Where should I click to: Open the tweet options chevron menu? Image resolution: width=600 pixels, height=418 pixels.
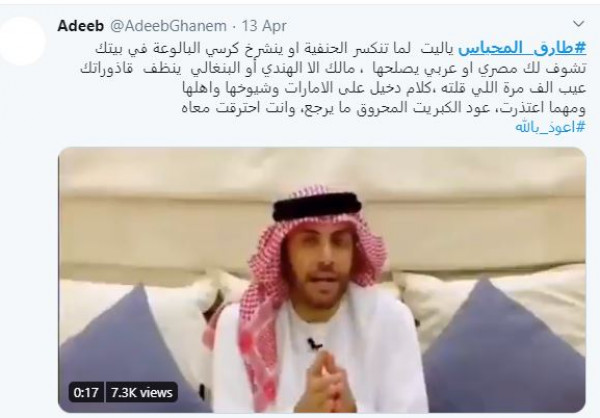(x=578, y=24)
